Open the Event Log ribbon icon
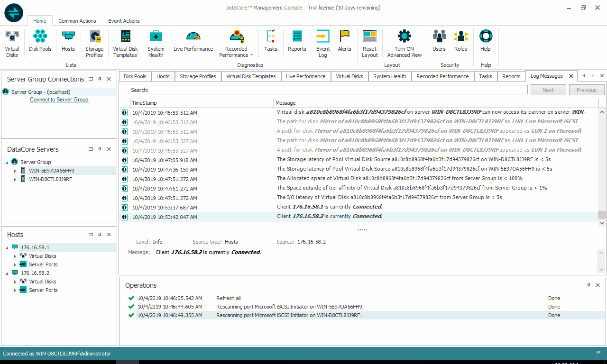Image resolution: width=607 pixels, height=364 pixels. (323, 44)
